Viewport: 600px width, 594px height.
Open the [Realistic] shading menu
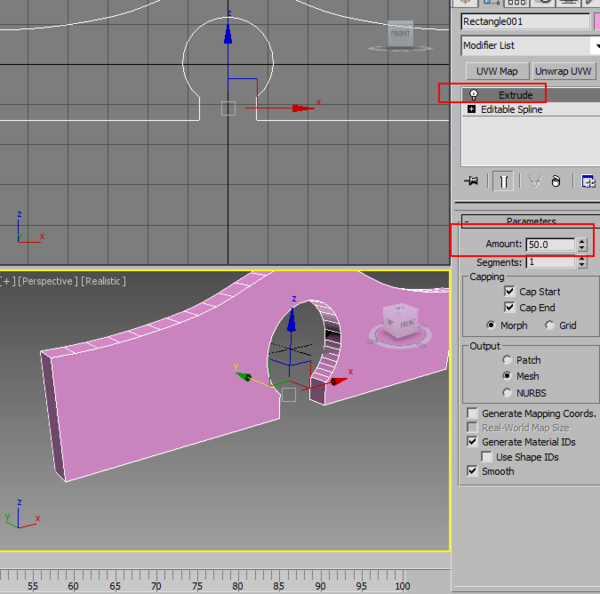click(103, 281)
